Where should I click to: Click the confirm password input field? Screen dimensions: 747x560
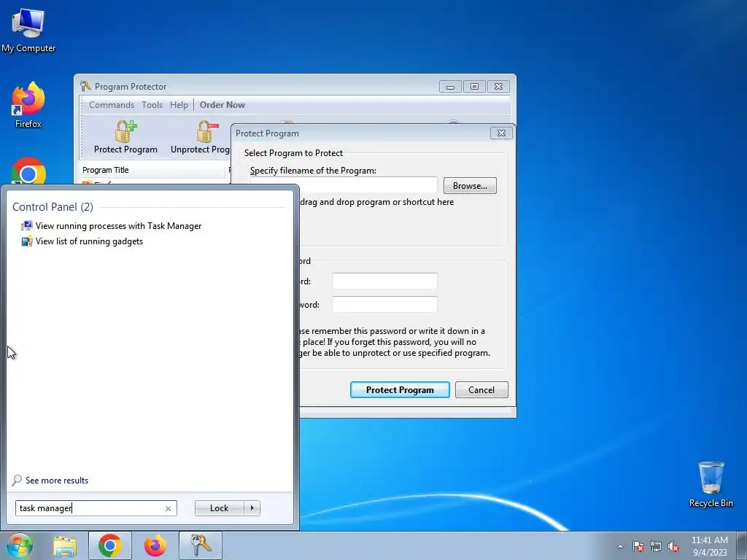[384, 304]
